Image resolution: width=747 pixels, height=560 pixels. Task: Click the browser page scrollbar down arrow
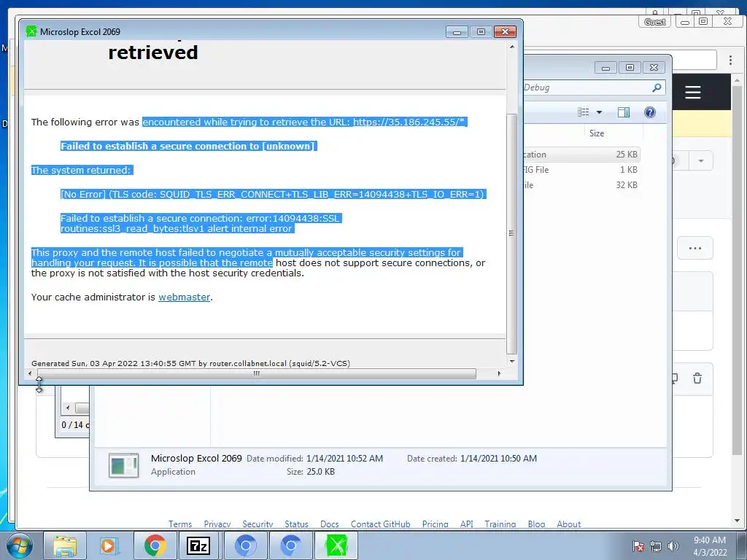(738, 521)
